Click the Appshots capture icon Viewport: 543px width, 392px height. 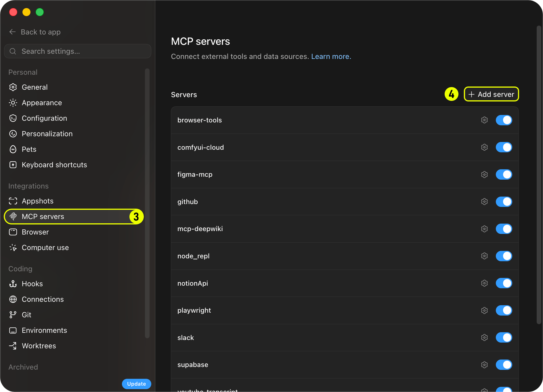click(13, 201)
